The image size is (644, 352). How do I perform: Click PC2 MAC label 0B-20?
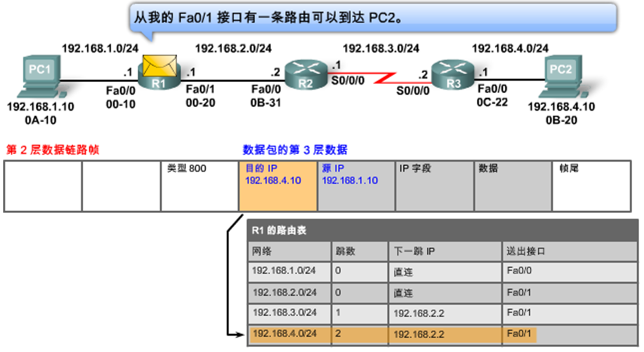562,121
